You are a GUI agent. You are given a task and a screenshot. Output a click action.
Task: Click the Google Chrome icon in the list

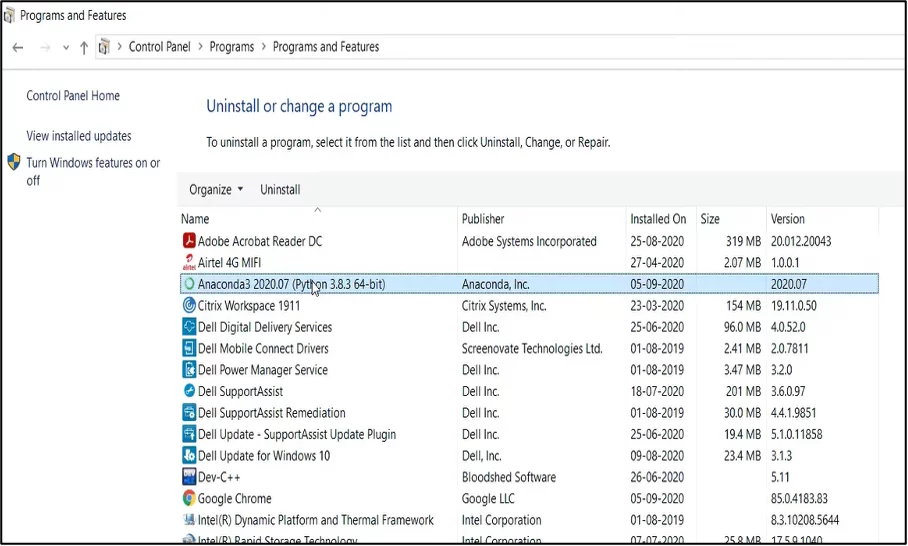tap(189, 498)
